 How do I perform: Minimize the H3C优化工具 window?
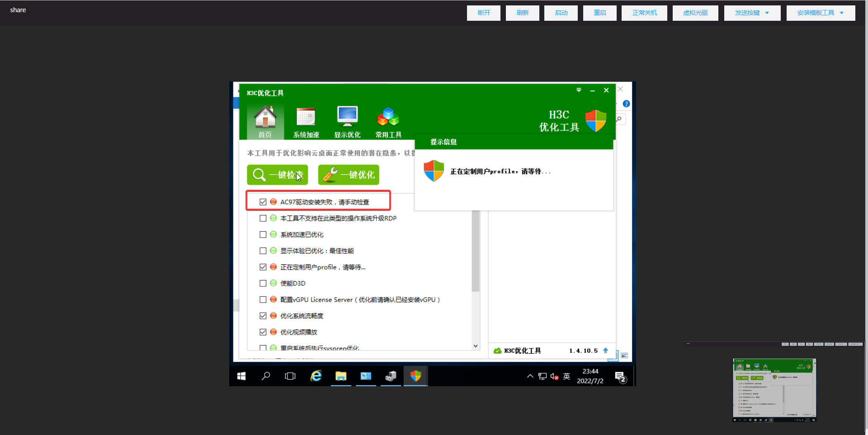click(x=592, y=91)
